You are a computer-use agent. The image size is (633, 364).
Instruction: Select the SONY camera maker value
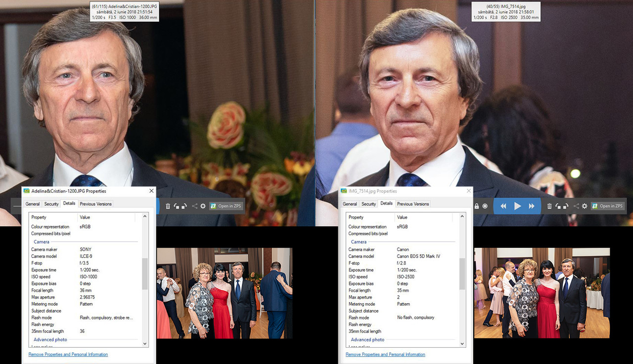coord(86,250)
